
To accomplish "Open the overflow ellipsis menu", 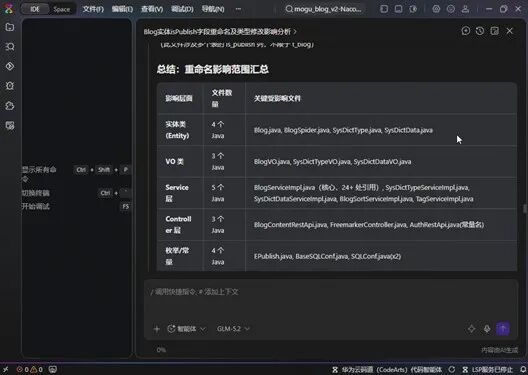I will (238, 9).
